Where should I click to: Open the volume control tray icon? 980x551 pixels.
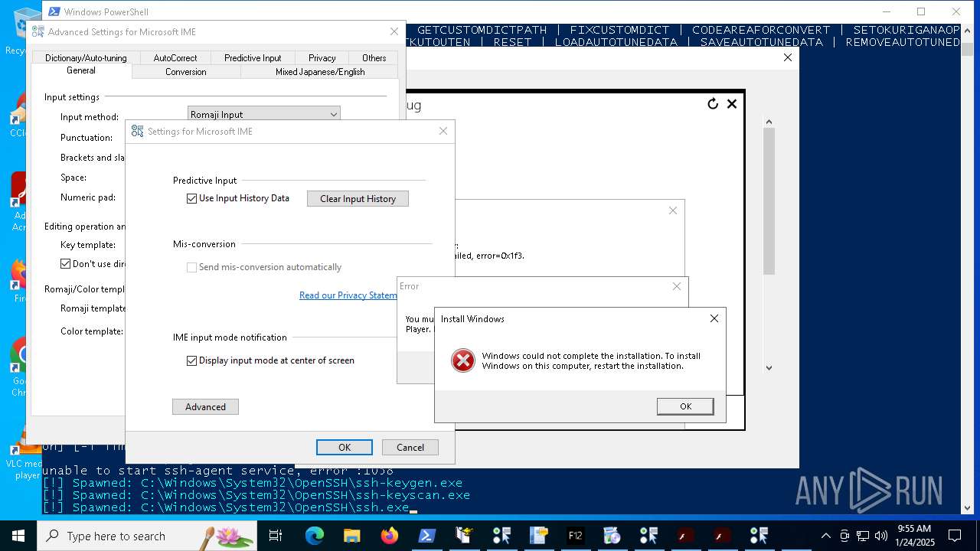[x=881, y=536]
